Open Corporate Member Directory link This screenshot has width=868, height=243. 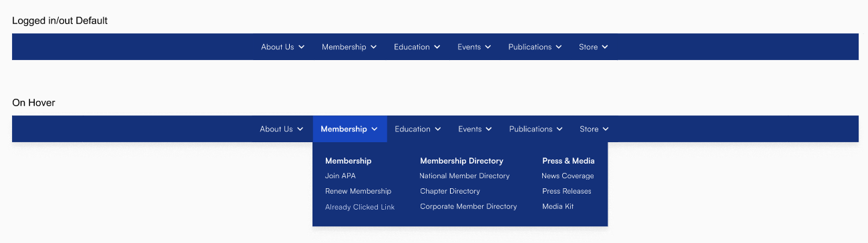469,206
